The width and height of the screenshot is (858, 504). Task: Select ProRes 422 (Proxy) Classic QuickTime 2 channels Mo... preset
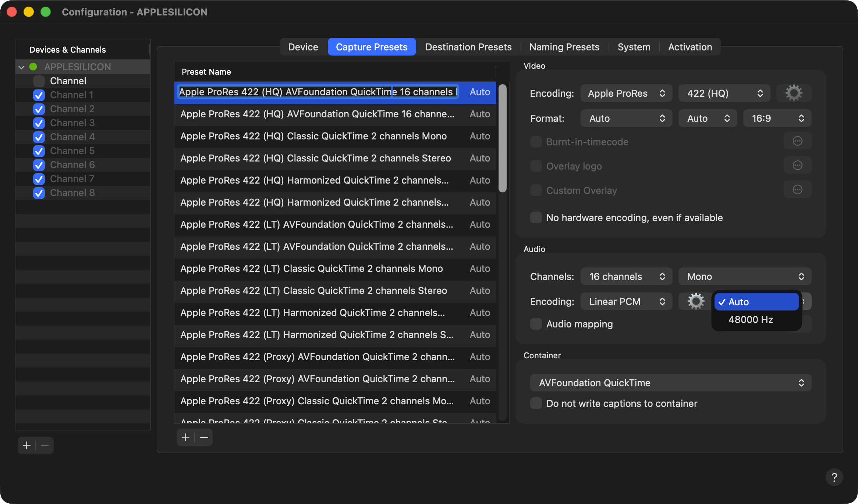335,401
